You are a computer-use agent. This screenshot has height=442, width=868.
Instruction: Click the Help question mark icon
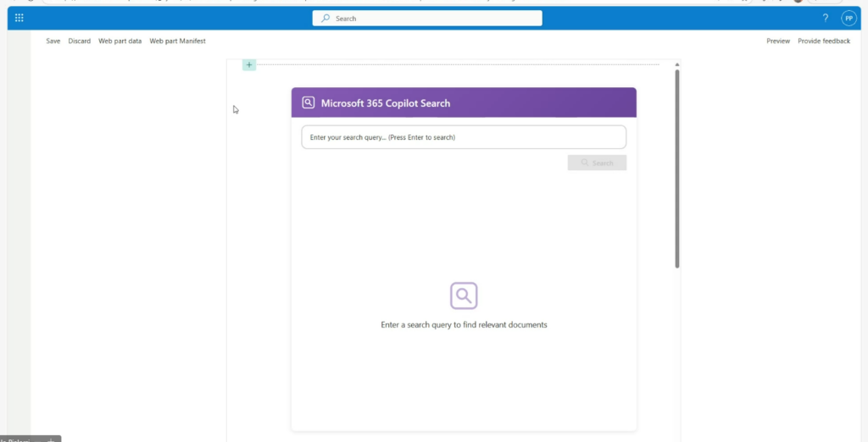[x=826, y=19]
